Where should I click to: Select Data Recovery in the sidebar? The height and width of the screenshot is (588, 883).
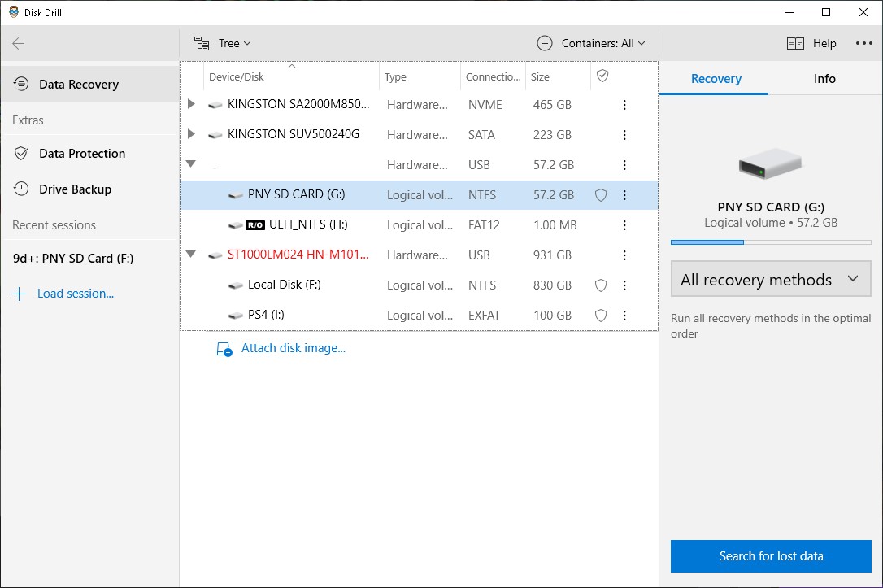[90, 85]
